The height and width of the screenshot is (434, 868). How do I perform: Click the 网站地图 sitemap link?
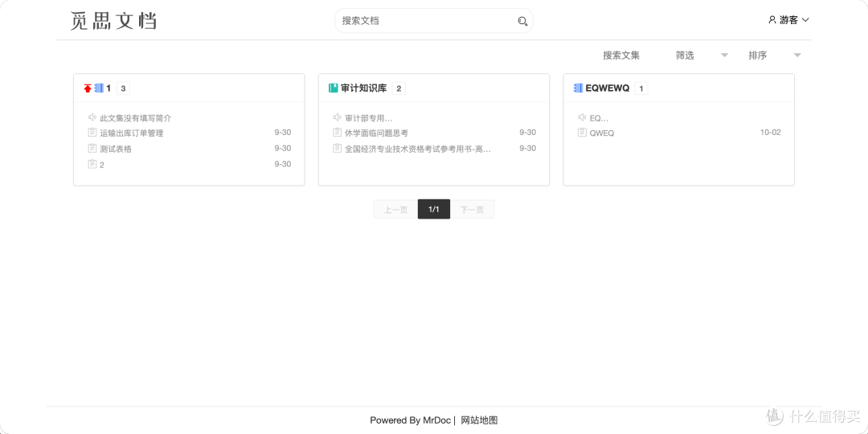pos(479,420)
